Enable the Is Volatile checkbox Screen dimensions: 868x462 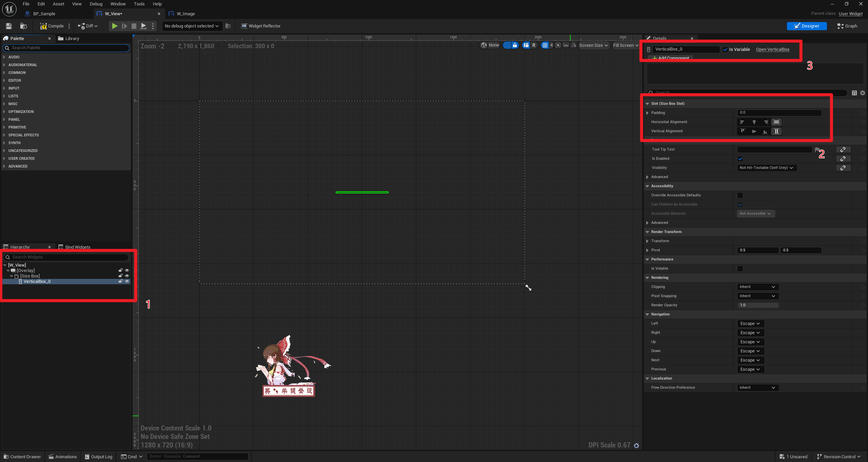[740, 269]
